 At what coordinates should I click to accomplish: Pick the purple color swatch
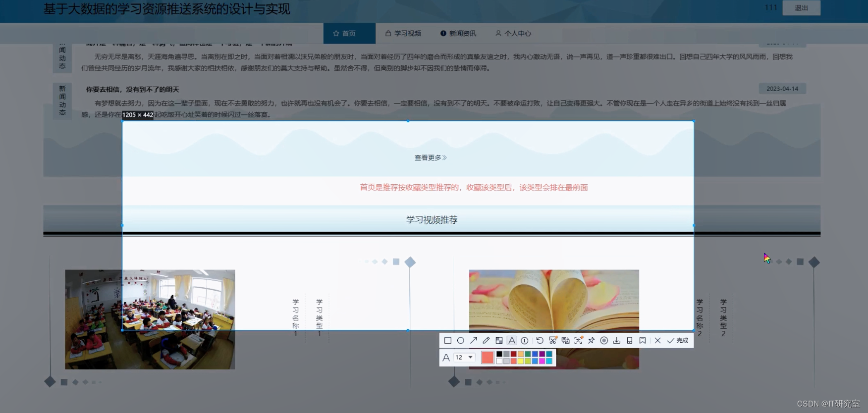coord(542,354)
